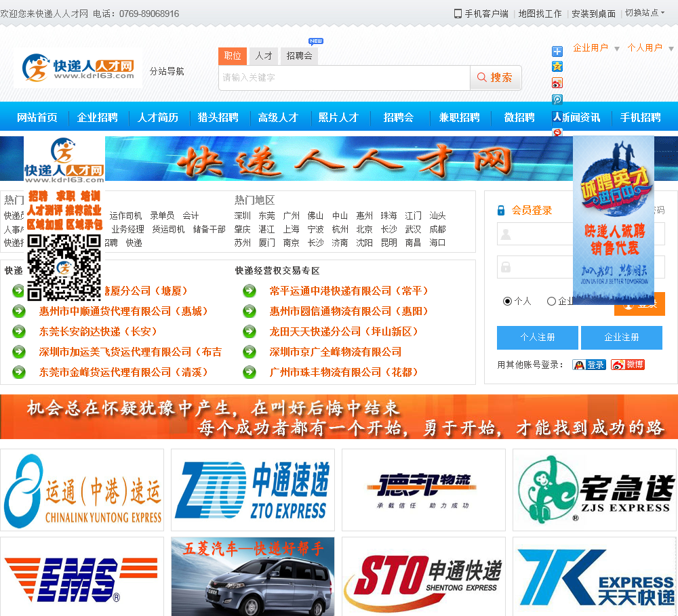Open 微招聘 in the navigation bar
Screen dimensions: 678x616
pyautogui.click(x=519, y=118)
